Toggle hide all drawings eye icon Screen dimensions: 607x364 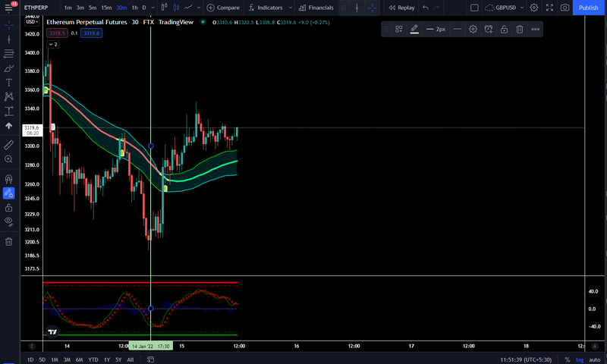[8, 221]
